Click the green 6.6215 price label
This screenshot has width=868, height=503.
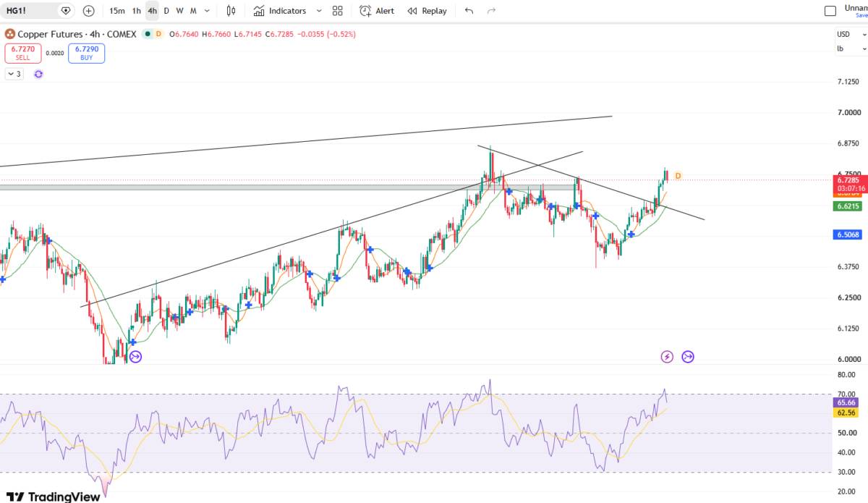[848, 206]
